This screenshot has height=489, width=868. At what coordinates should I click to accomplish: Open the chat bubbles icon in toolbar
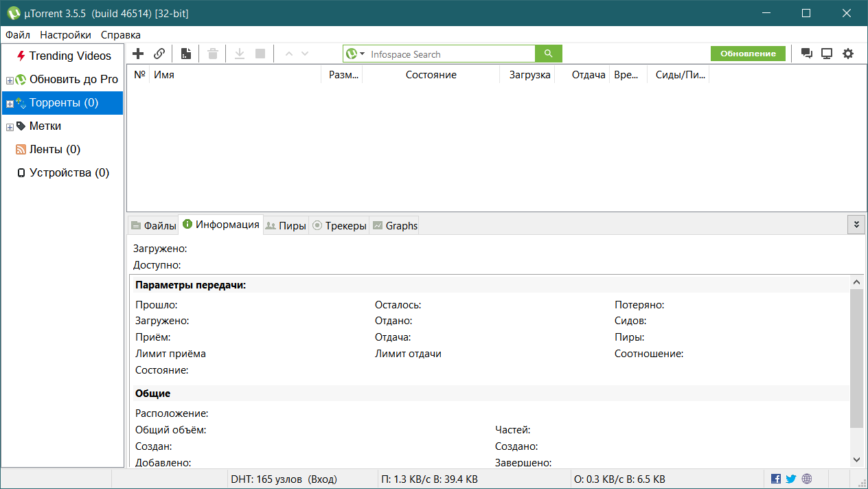tap(807, 54)
